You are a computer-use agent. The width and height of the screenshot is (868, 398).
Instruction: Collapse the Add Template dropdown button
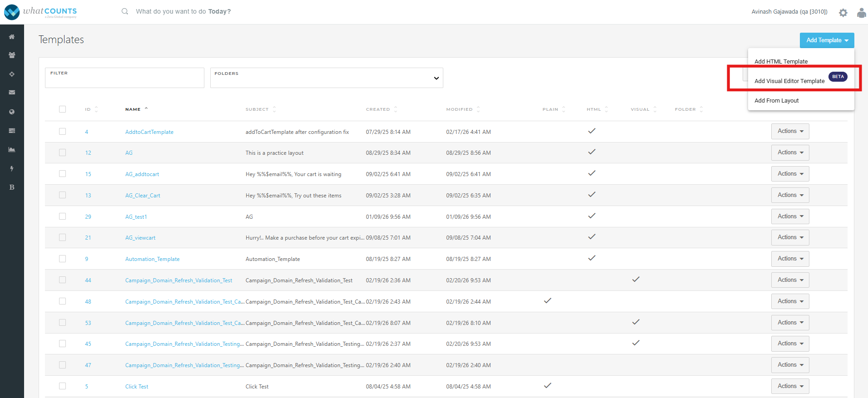pos(827,40)
